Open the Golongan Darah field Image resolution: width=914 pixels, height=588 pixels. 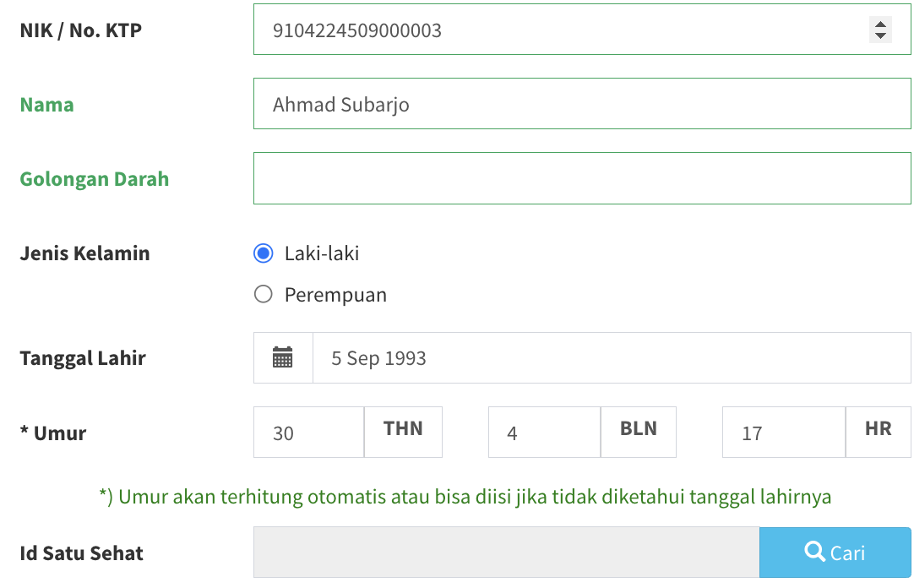pos(582,178)
